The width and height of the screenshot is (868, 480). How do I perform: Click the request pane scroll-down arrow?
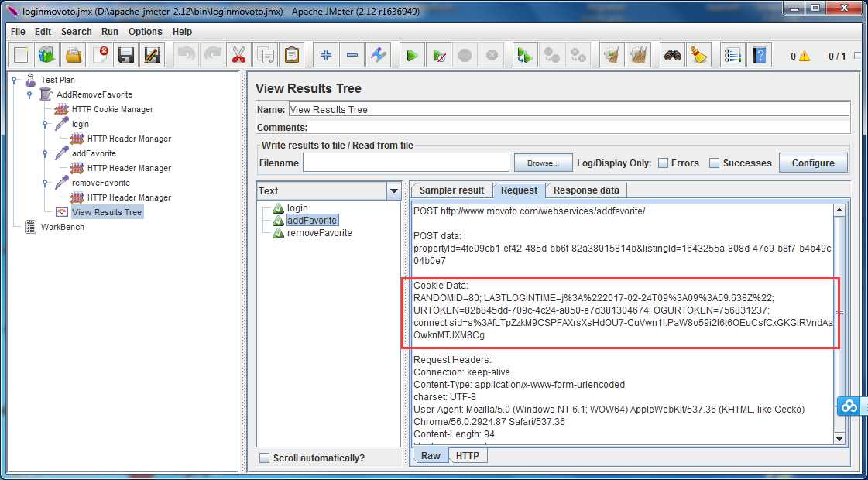click(839, 439)
